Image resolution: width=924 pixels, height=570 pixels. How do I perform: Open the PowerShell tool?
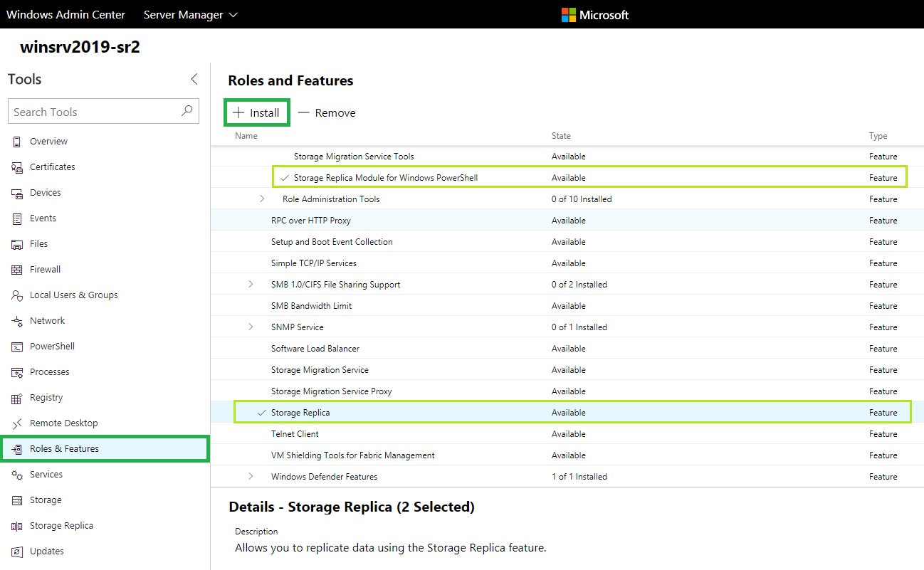tap(105, 347)
